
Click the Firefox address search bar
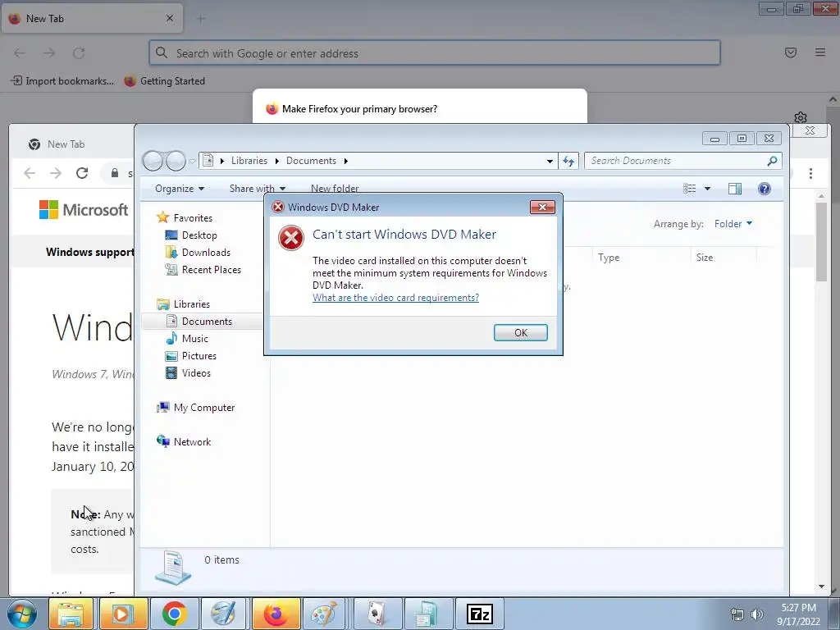click(x=435, y=53)
